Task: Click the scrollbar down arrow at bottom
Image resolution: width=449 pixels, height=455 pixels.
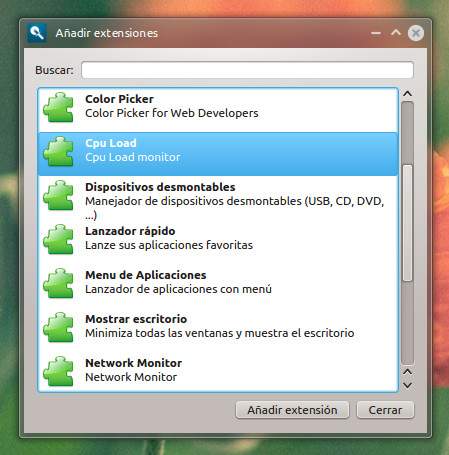Action: pos(407,385)
